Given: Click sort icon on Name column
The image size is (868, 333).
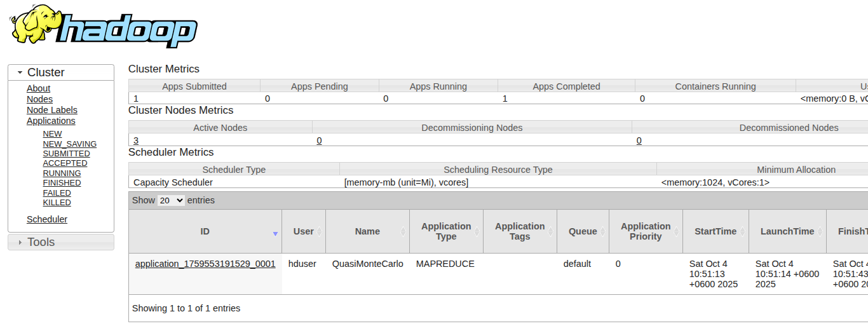Looking at the screenshot, I should (403, 232).
